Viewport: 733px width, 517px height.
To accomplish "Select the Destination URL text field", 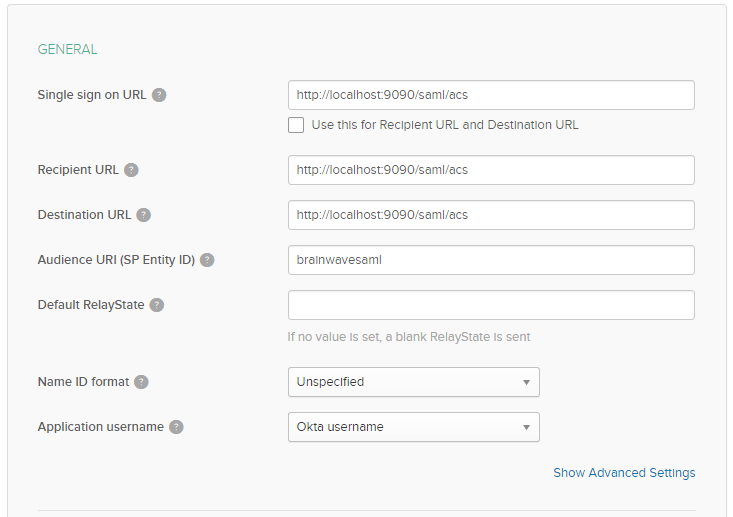I will [491, 215].
